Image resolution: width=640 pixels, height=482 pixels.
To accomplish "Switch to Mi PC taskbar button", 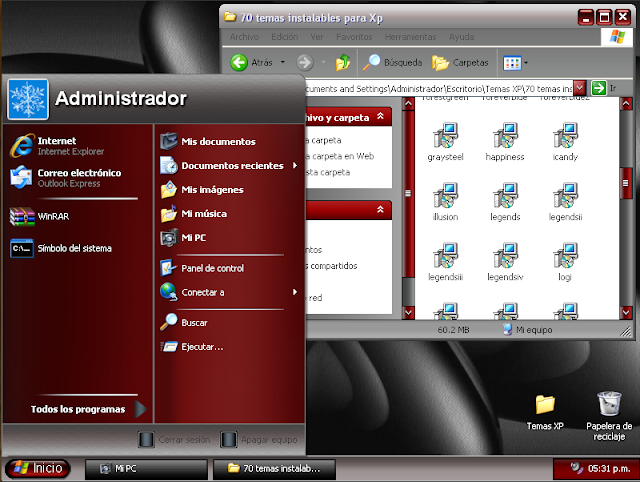I will pyautogui.click(x=146, y=469).
